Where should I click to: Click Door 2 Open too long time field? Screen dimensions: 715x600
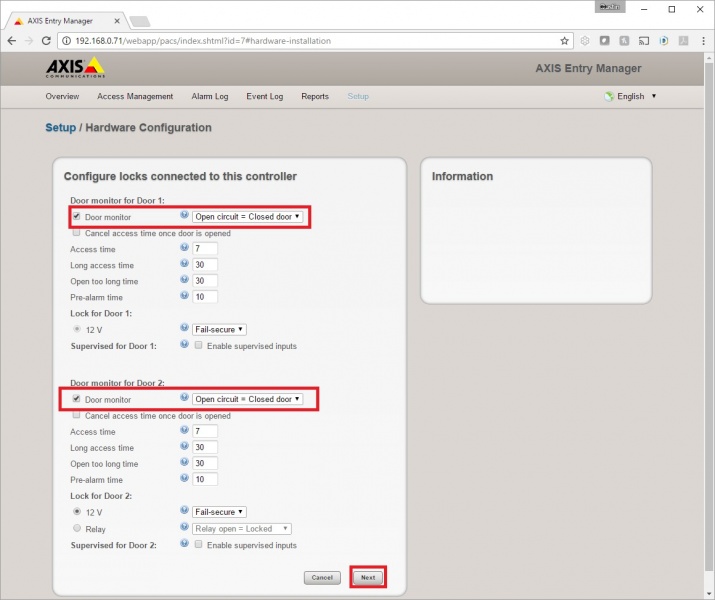tap(205, 463)
